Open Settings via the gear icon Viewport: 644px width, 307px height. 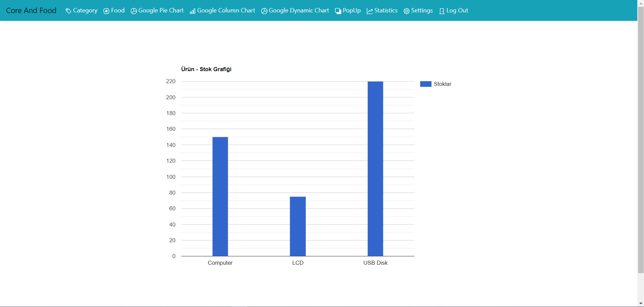click(x=406, y=10)
